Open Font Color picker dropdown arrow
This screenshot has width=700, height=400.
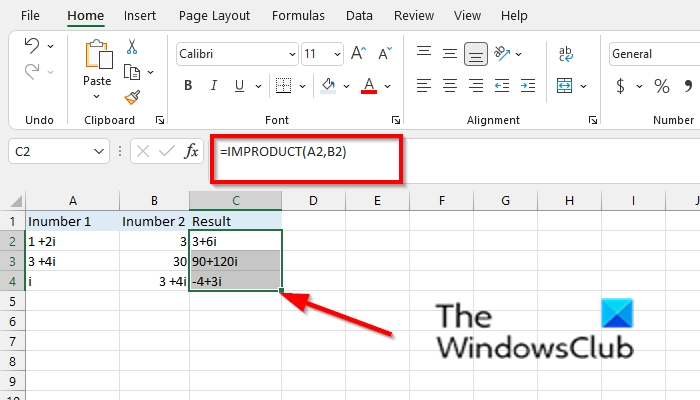pyautogui.click(x=388, y=86)
